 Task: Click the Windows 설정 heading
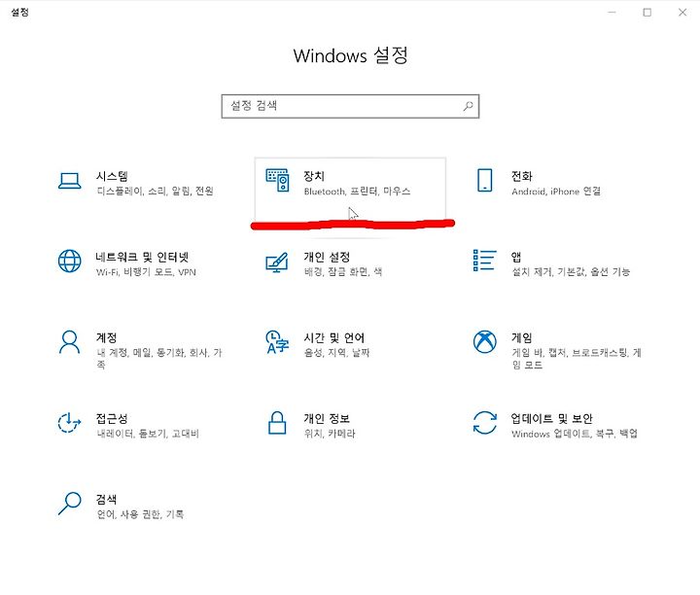350,55
